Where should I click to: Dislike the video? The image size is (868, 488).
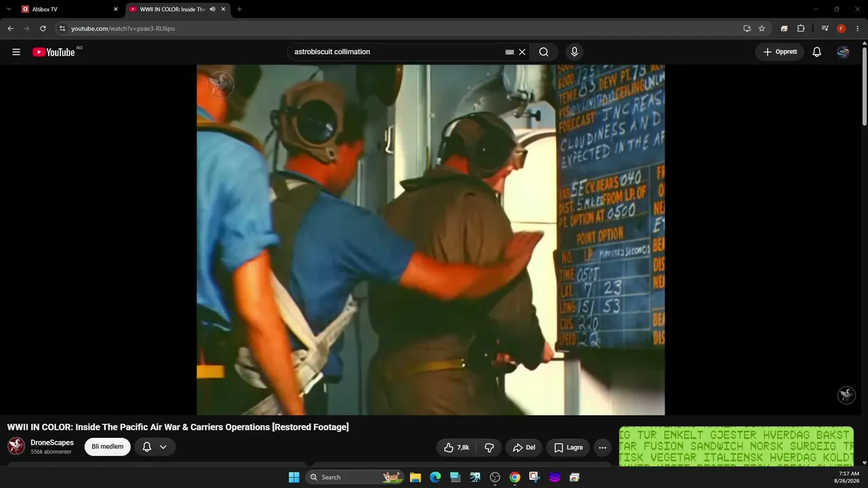click(489, 447)
